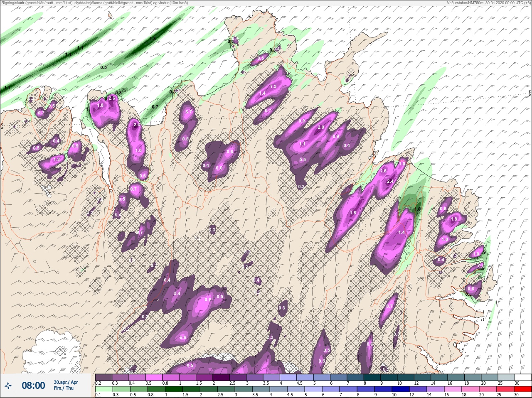Select the bright pink snow legend swatch at 0.5
This screenshot has width=532, height=398.
[x=155, y=377]
